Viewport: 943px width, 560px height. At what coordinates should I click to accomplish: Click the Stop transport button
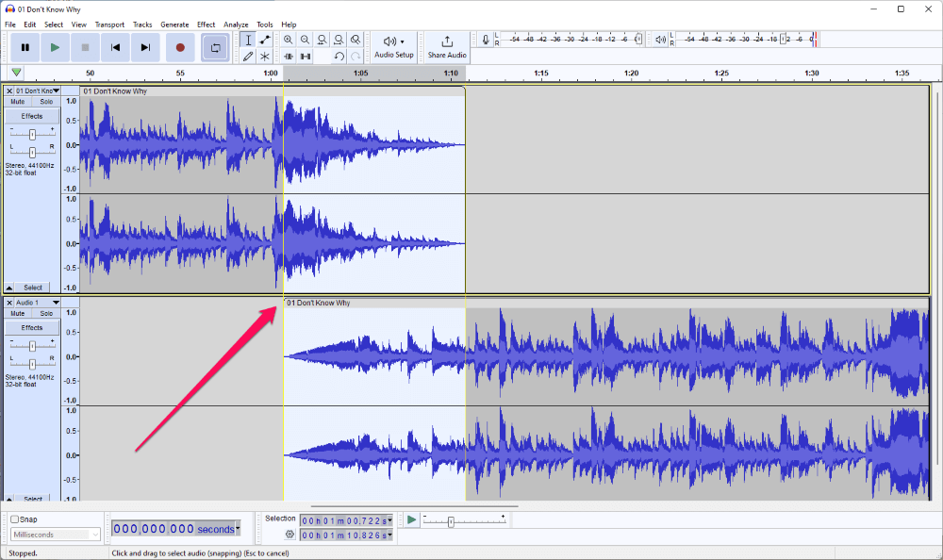pyautogui.click(x=85, y=47)
